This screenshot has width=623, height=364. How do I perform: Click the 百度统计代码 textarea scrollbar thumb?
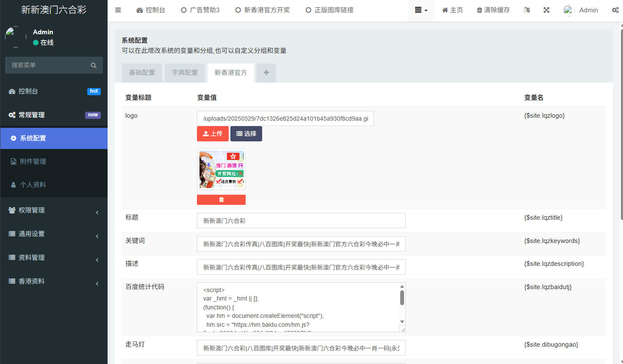[x=402, y=298]
